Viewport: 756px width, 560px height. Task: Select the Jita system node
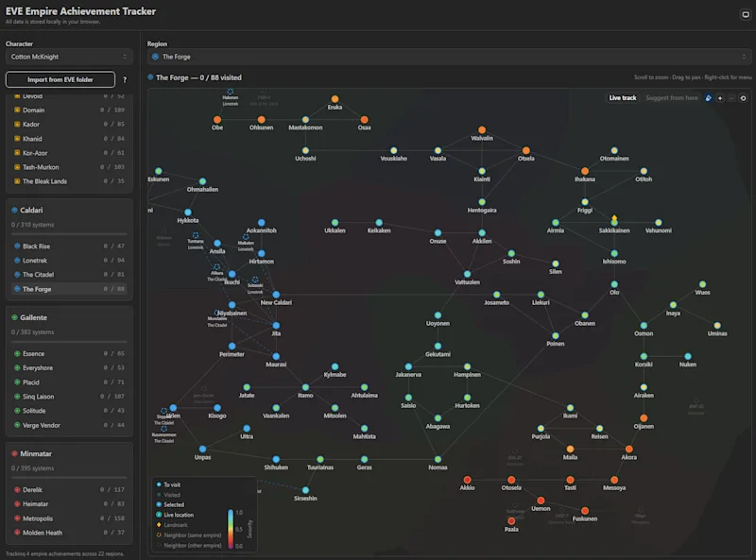click(x=276, y=325)
